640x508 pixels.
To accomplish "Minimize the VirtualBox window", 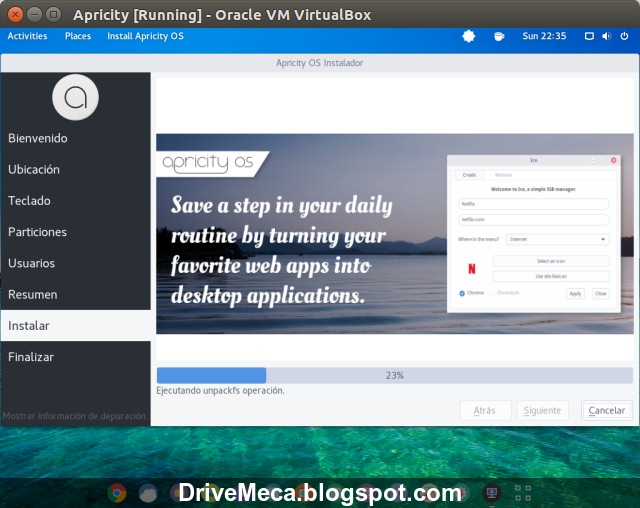I will coord(34,15).
